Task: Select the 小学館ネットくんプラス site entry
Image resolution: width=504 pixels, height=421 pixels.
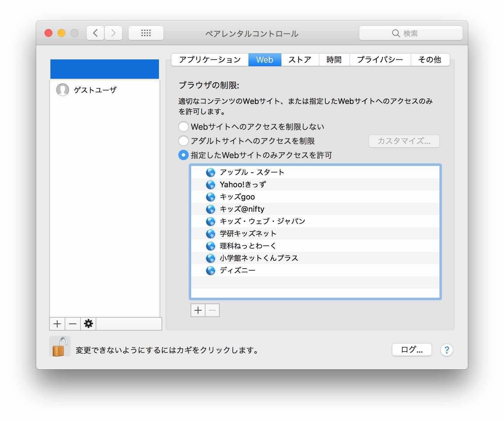Action: click(315, 258)
